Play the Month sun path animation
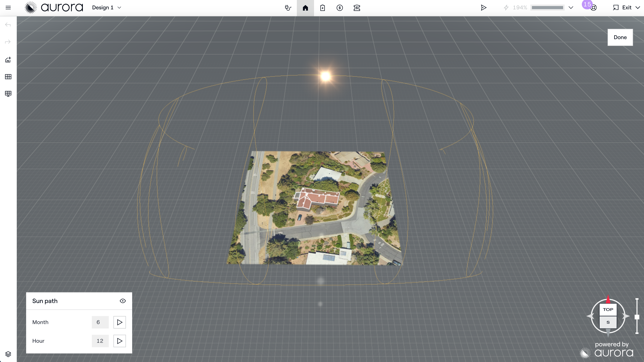Viewport: 644px width, 362px height. point(119,322)
